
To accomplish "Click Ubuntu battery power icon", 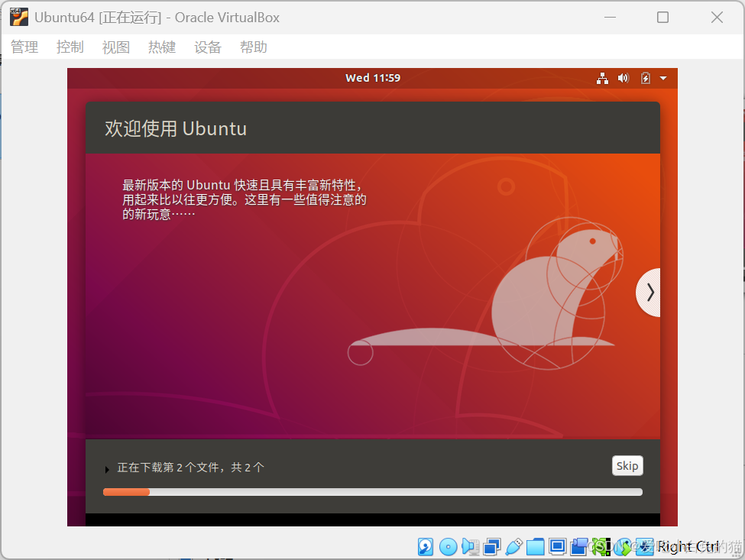I will (645, 78).
